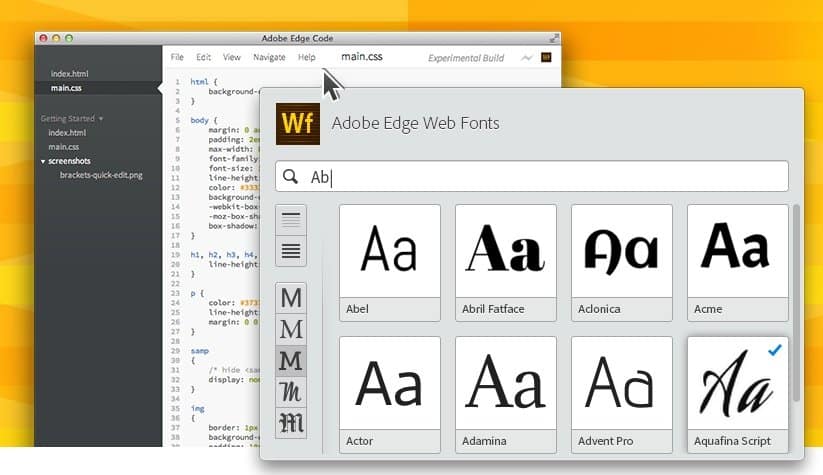Choose the Acme font card
Screen dimensions: 823x475
click(737, 262)
